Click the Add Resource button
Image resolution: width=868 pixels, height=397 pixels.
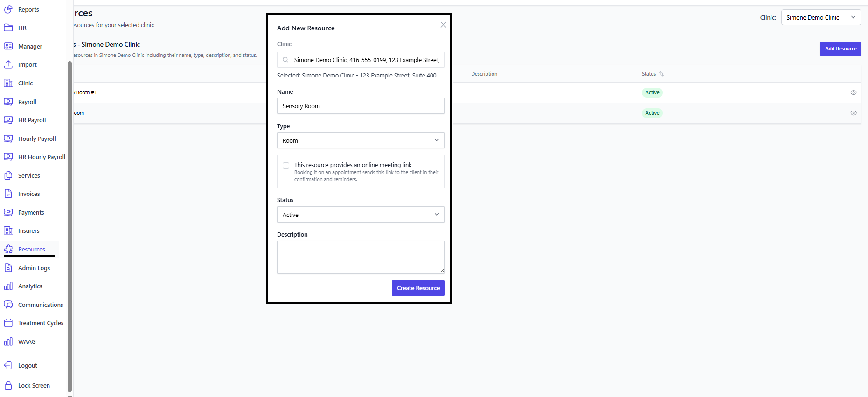point(840,49)
